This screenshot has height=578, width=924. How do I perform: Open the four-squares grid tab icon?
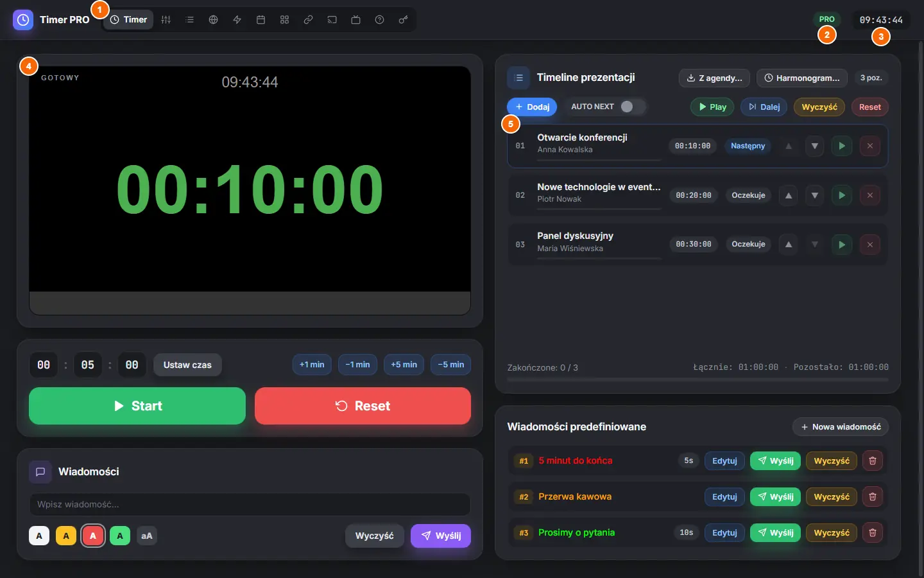(285, 20)
